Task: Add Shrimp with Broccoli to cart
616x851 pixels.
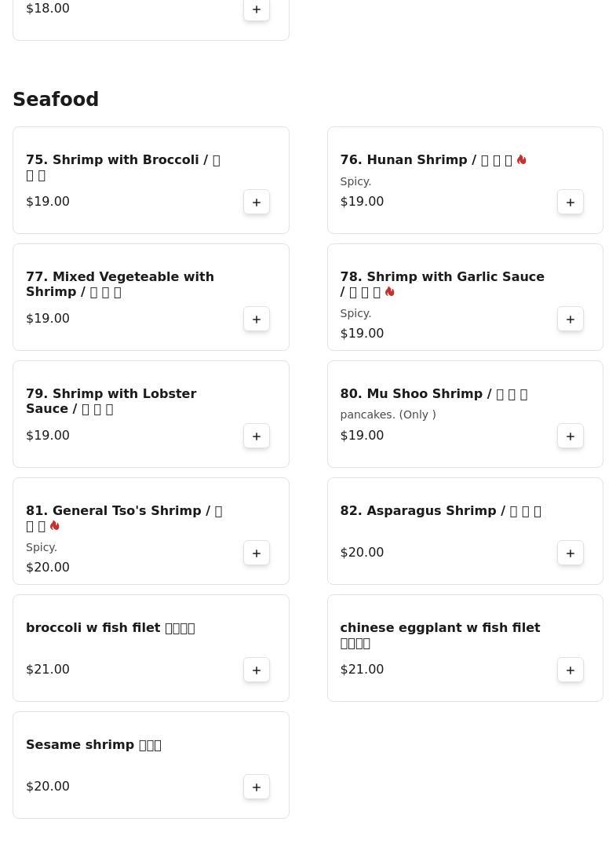Action: [x=257, y=203]
